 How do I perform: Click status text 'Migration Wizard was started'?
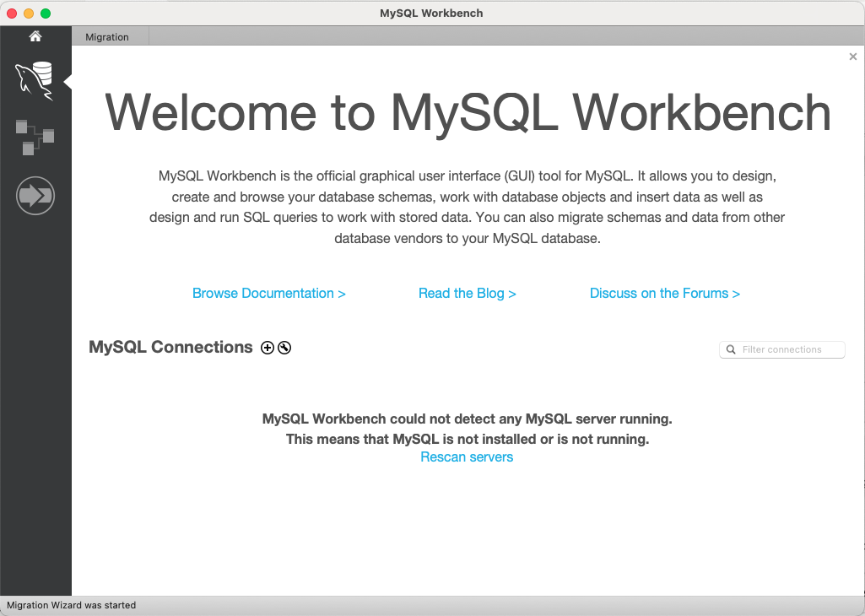coord(71,605)
